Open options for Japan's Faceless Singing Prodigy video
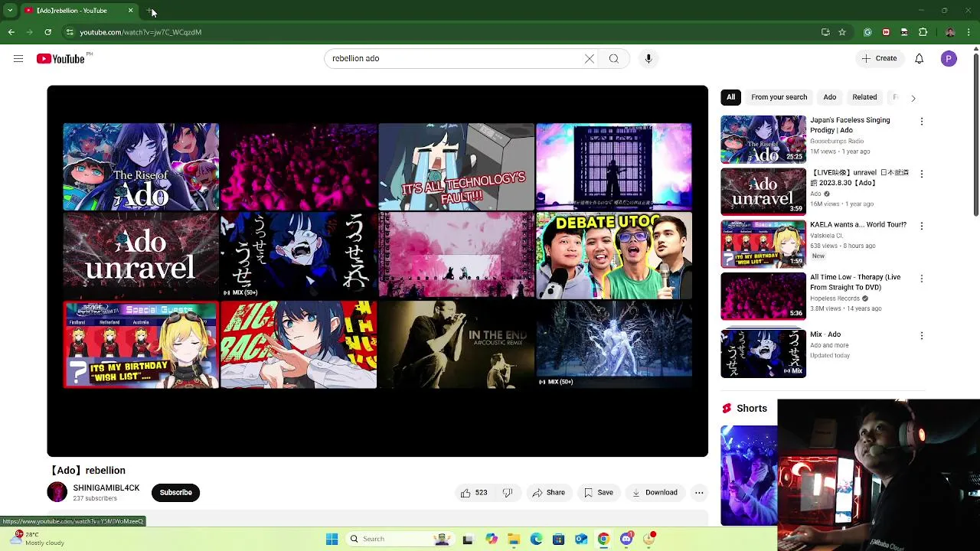 pyautogui.click(x=922, y=122)
